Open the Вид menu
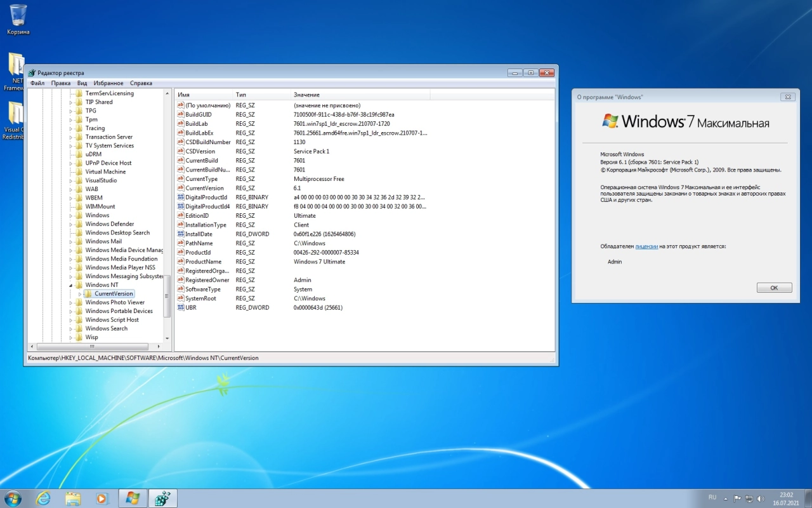Screen dimensions: 812x508 82,83
